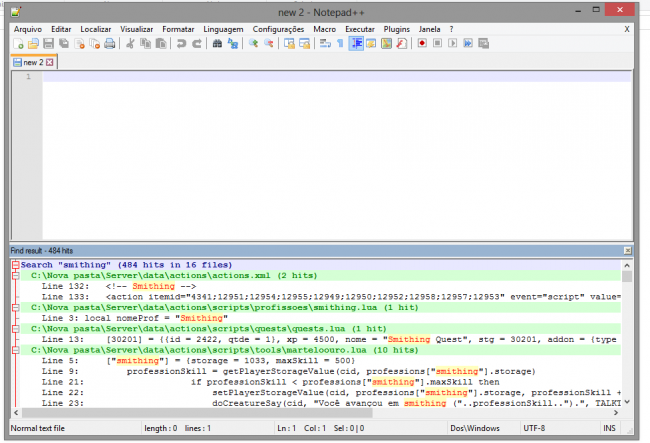The image size is (650, 443).
Task: Close the document using the menu bar X
Action: [627, 29]
